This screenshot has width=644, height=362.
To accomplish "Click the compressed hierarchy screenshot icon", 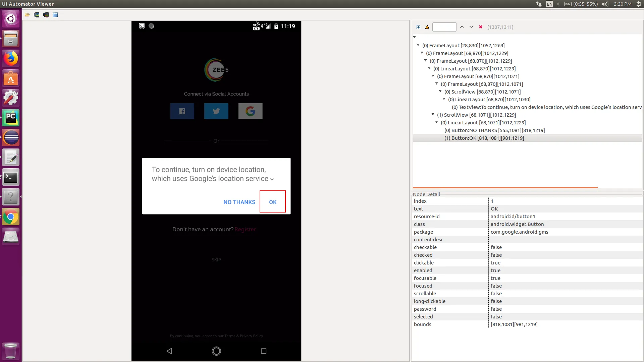I will [46, 15].
